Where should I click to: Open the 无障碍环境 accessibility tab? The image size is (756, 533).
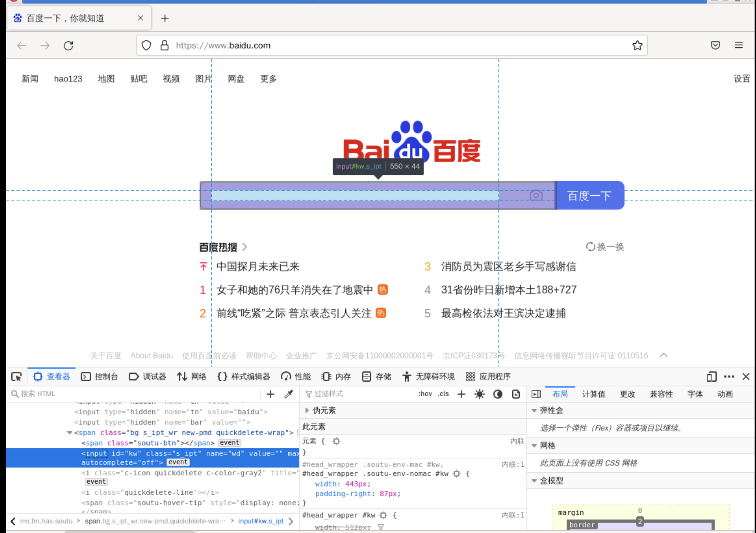pyautogui.click(x=428, y=377)
